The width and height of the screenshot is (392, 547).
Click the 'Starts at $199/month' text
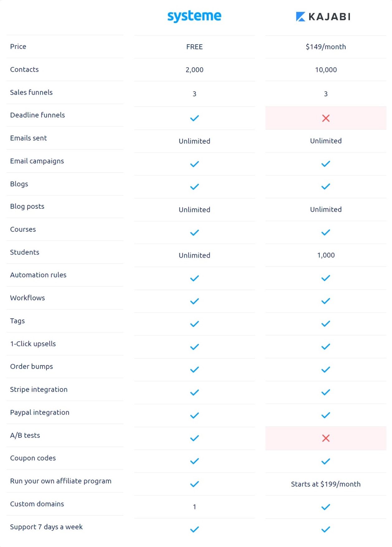pyautogui.click(x=326, y=484)
